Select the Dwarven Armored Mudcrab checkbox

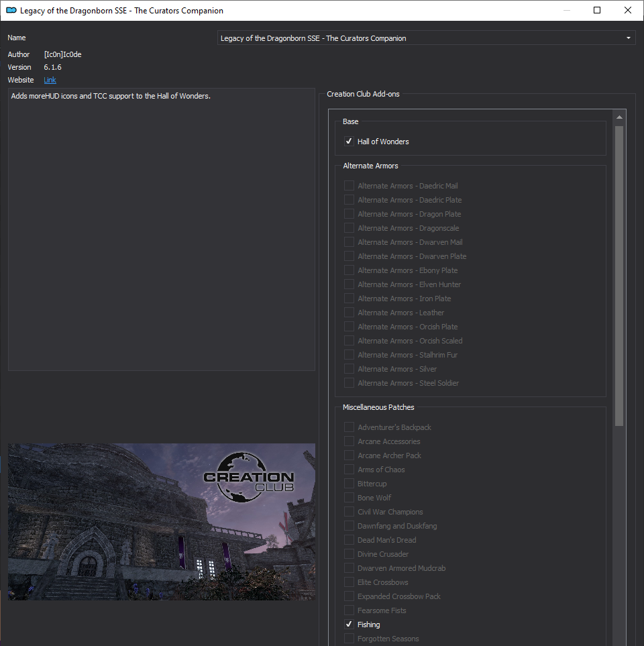(x=349, y=568)
